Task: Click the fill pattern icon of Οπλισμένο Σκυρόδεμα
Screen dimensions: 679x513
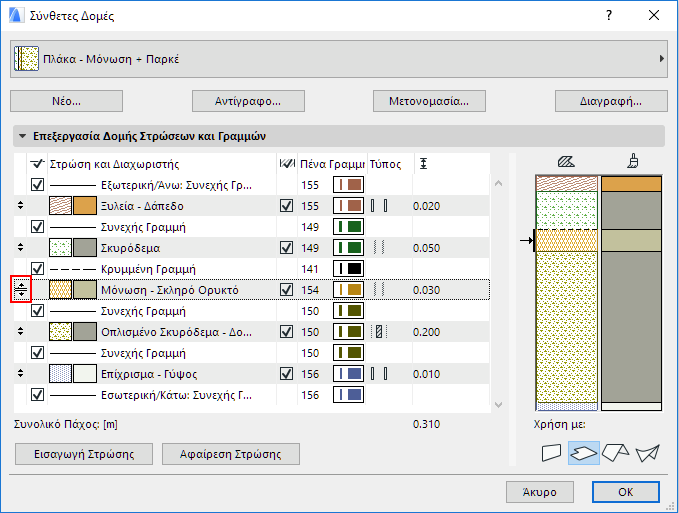Action: pyautogui.click(x=60, y=332)
